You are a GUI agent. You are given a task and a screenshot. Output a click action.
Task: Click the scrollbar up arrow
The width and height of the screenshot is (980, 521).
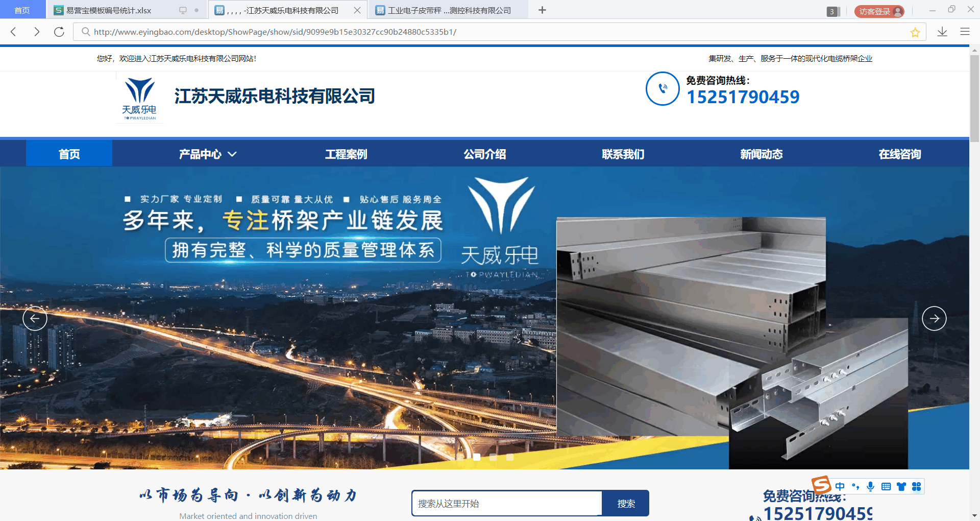(x=974, y=50)
